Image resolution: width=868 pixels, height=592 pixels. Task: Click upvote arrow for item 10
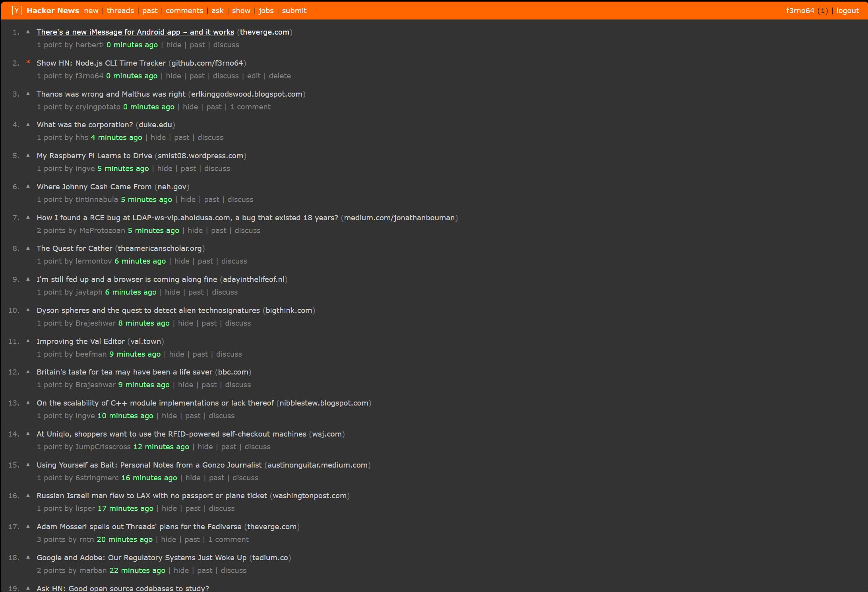point(28,310)
